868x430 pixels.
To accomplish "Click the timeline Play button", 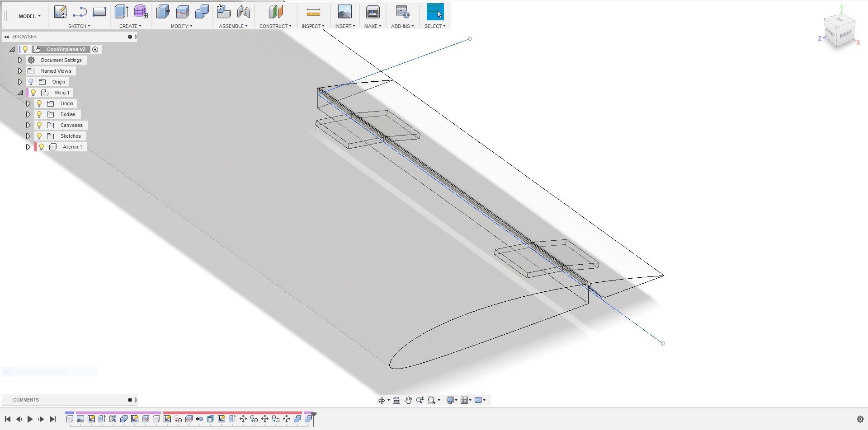I will coord(30,419).
